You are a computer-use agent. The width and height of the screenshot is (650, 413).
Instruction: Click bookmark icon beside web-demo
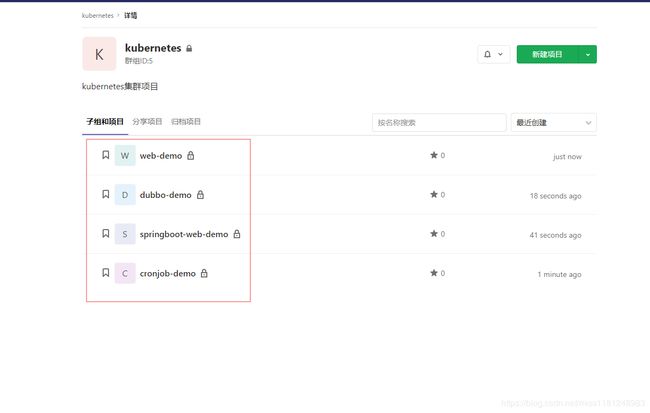pyautogui.click(x=106, y=155)
